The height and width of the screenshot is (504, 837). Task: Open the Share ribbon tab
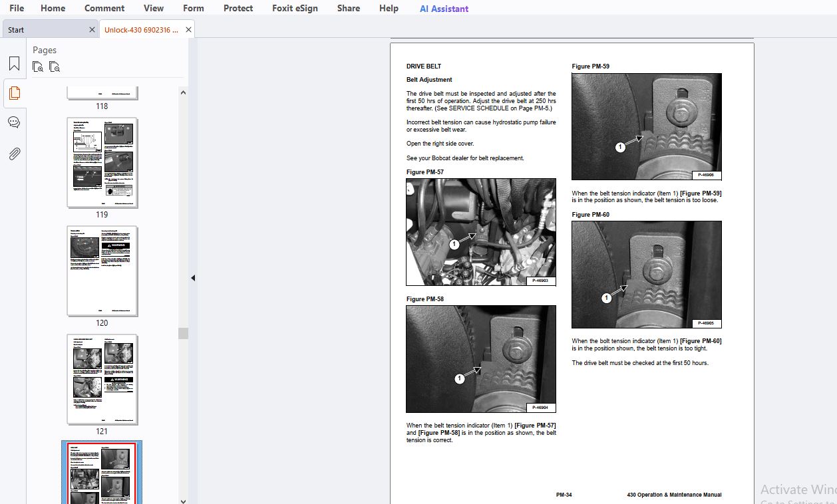pos(349,8)
